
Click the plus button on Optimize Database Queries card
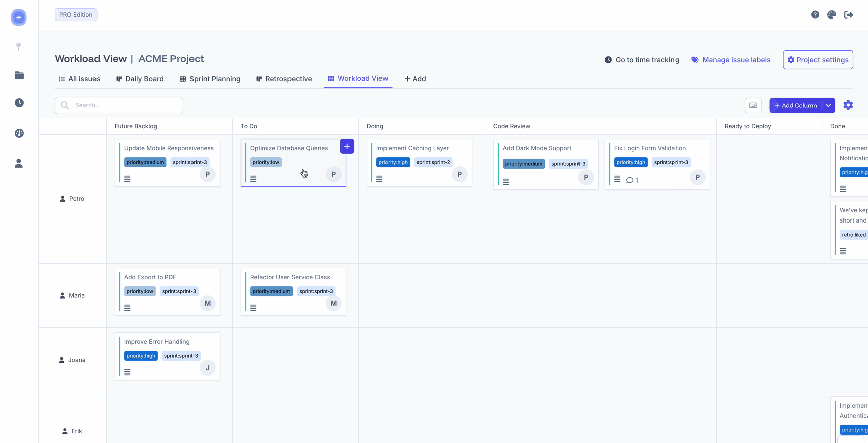pyautogui.click(x=347, y=146)
